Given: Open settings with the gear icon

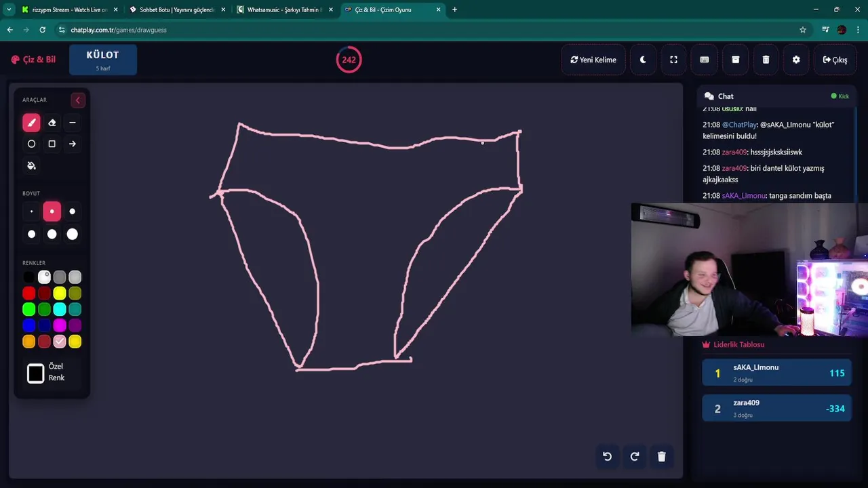Looking at the screenshot, I should 796,60.
